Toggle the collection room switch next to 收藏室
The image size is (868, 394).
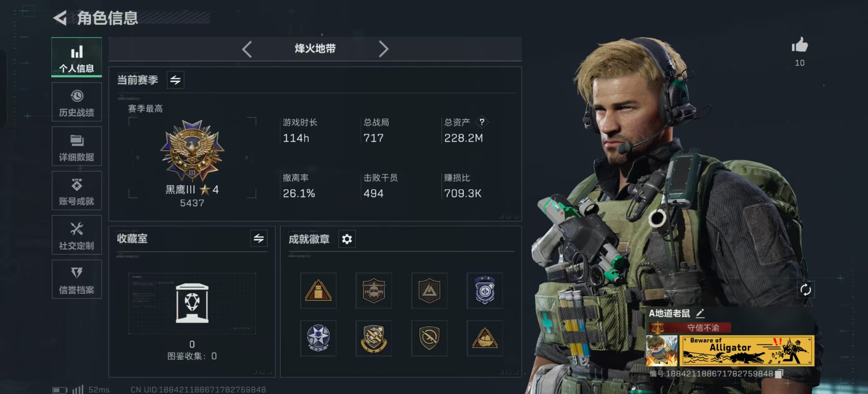coord(259,238)
